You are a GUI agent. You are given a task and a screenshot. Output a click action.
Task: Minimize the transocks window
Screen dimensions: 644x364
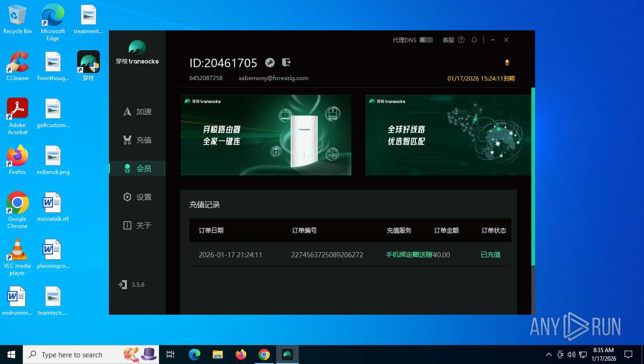pyautogui.click(x=493, y=40)
